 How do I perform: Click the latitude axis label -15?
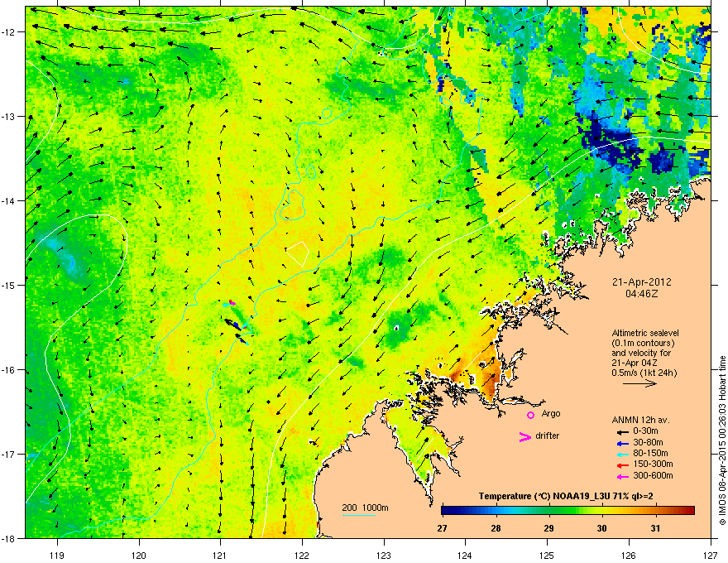click(7, 285)
